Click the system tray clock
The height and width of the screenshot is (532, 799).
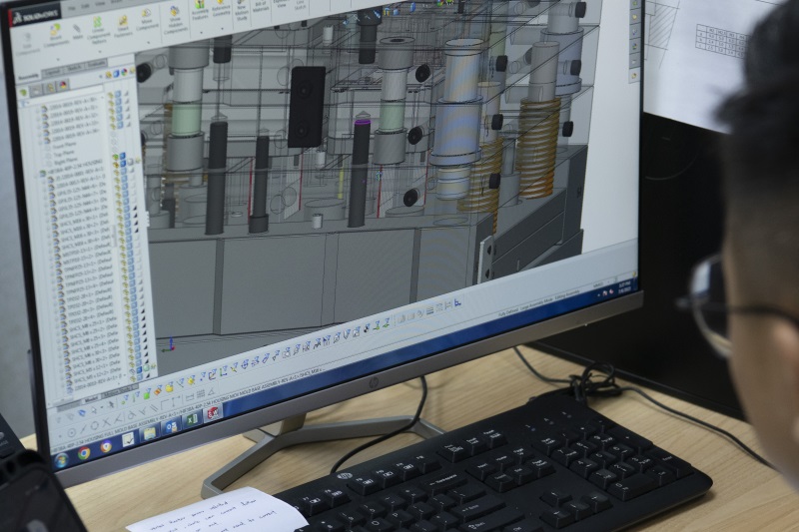pyautogui.click(x=625, y=286)
